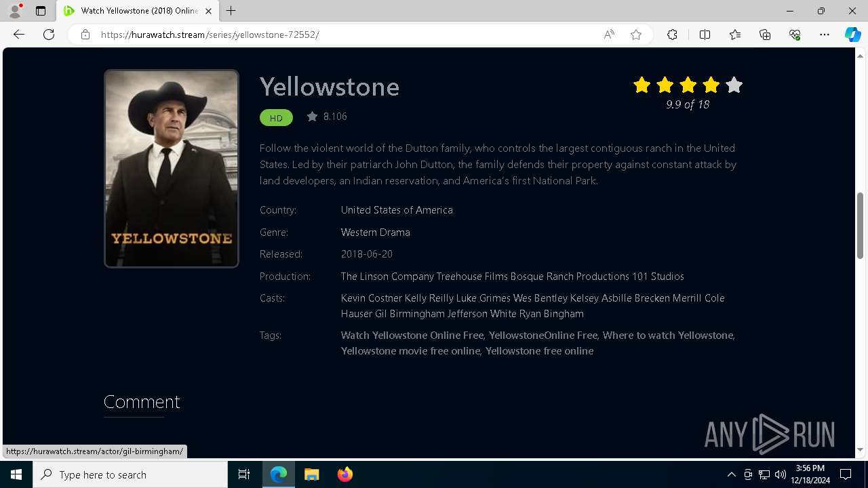868x488 pixels.
Task: Open the Browser essentials icon
Action: click(795, 35)
